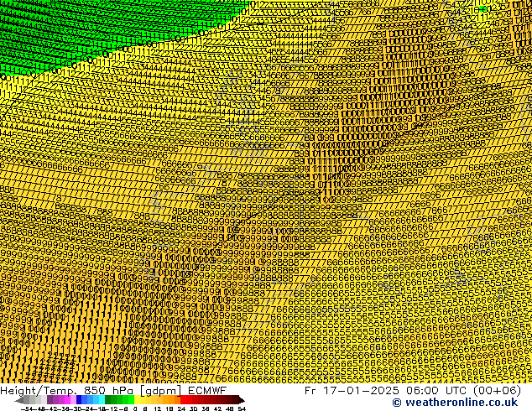The height and width of the screenshot is (411, 532).
Task: Click the 12 label on the temperature scale
Action: click(158, 408)
